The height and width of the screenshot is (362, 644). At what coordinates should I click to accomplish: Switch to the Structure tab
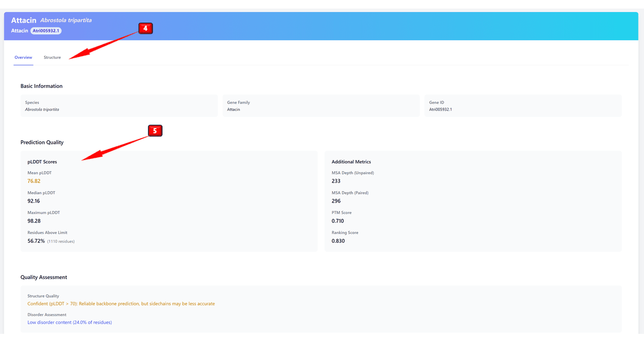tap(52, 57)
